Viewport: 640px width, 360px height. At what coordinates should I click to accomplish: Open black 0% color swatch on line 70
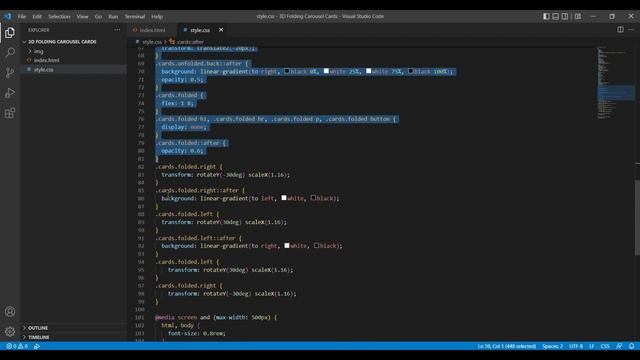[287, 71]
